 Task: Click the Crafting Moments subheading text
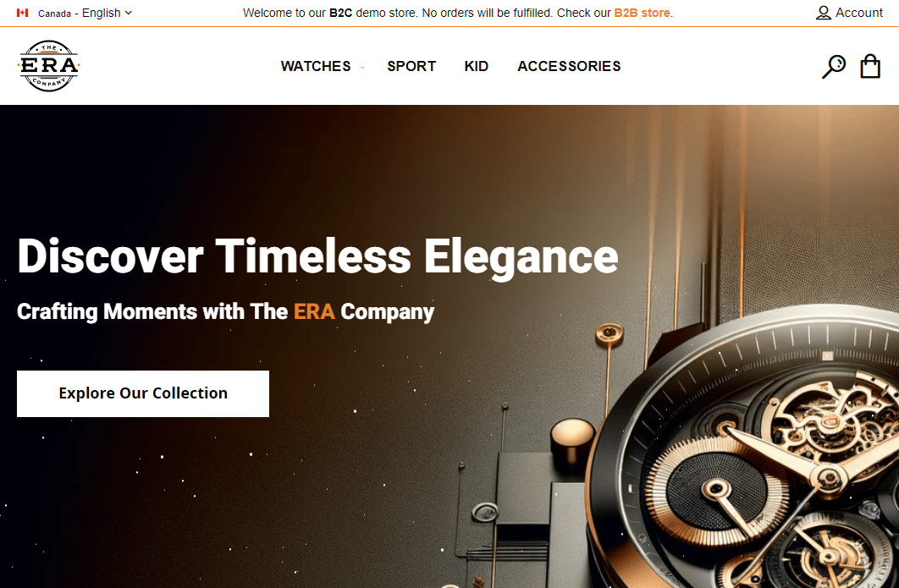pyautogui.click(x=225, y=311)
